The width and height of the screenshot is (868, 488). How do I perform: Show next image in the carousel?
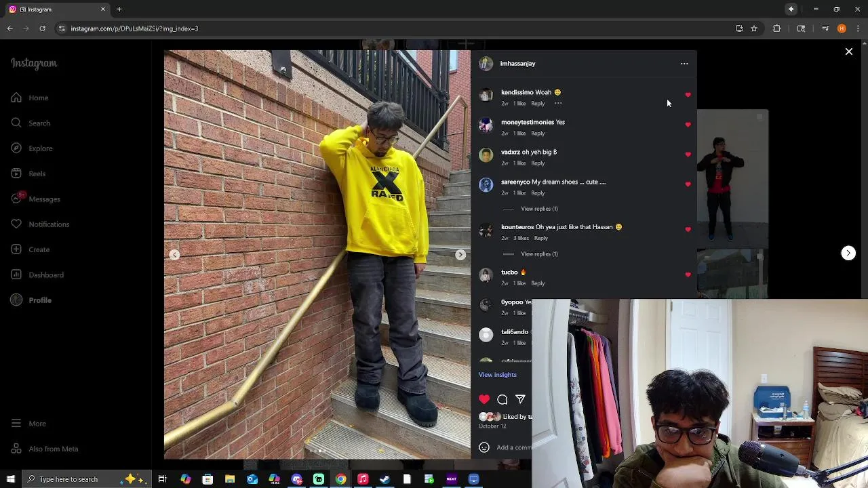point(460,255)
